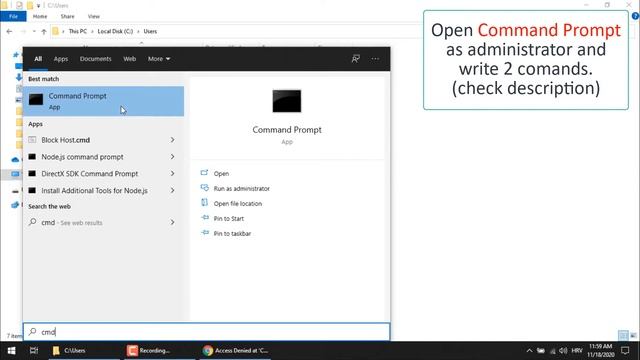Click the Command Prompt icon in best match
The width and height of the screenshot is (640, 360).
tap(36, 99)
